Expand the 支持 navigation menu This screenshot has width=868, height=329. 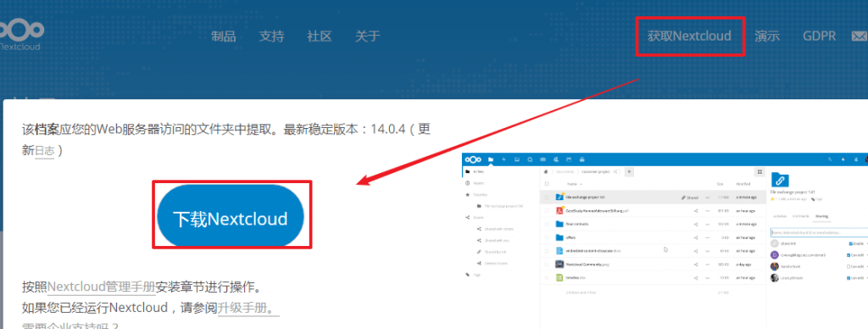pyautogui.click(x=272, y=36)
